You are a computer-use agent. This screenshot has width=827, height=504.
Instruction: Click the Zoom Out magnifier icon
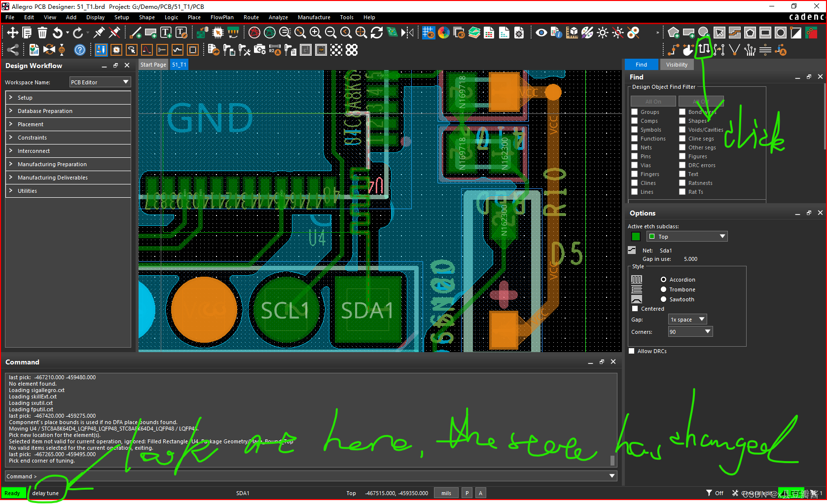[x=331, y=33]
